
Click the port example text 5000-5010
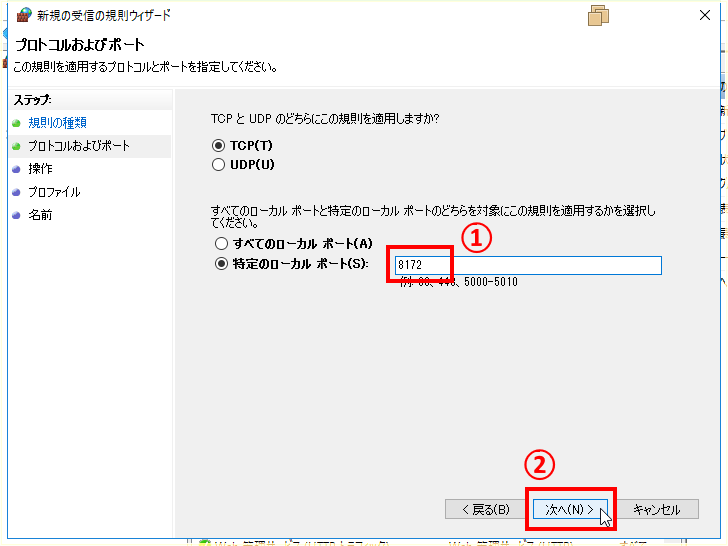coord(491,282)
